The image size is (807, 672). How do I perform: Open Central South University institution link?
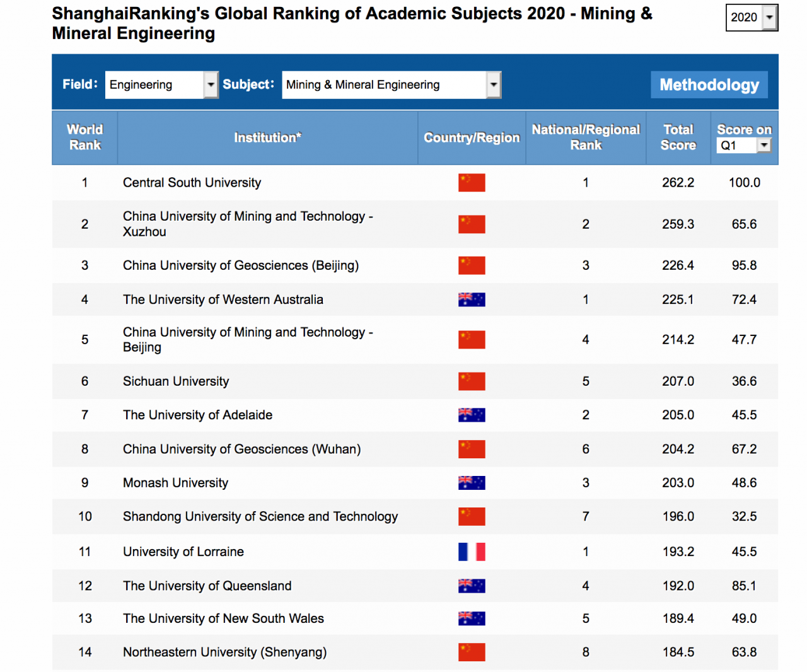[192, 183]
